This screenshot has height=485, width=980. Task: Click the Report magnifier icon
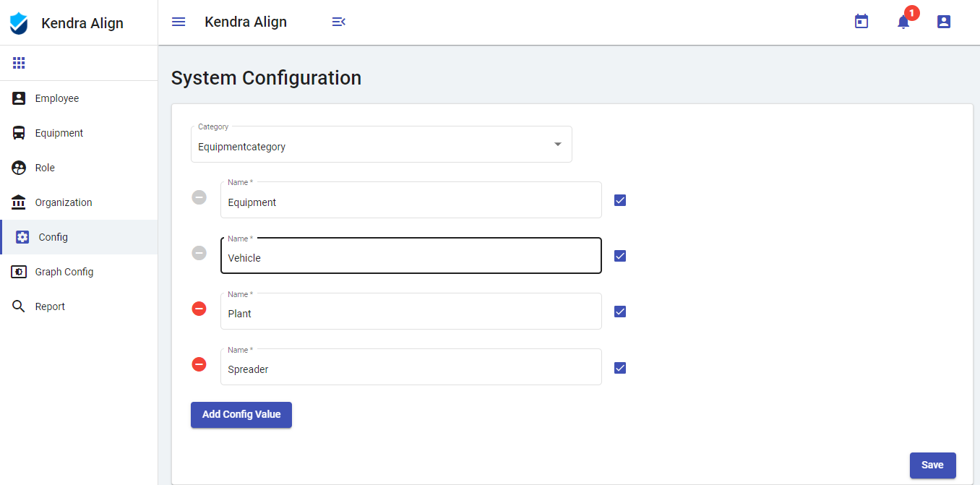pos(19,306)
